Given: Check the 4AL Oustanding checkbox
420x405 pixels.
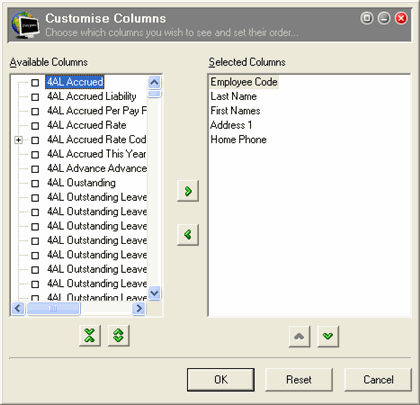Looking at the screenshot, I should coord(35,183).
